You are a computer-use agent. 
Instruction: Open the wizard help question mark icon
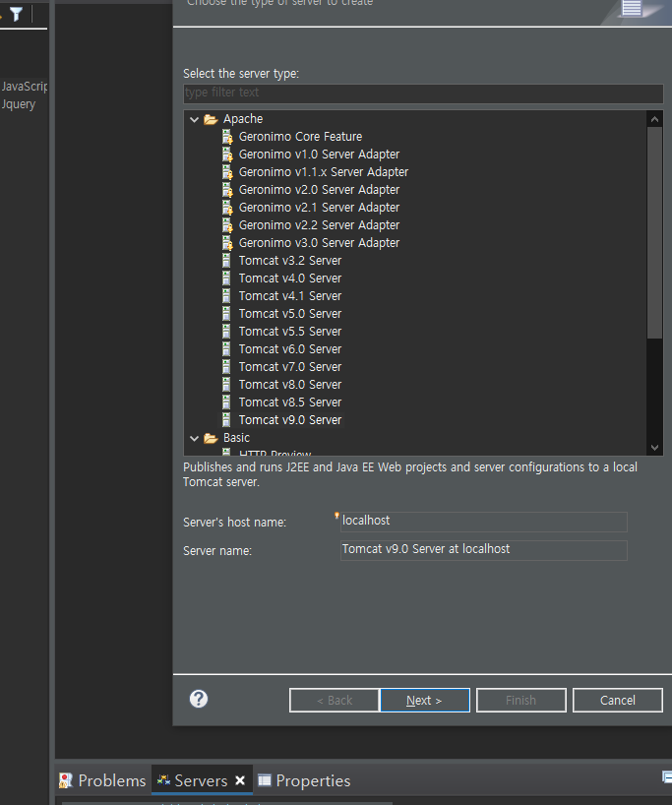[199, 699]
